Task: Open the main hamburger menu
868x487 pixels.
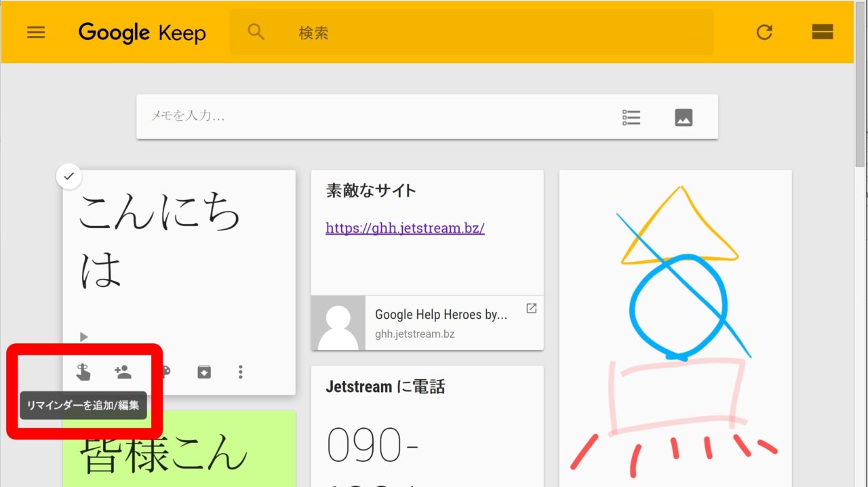Action: 36,32
